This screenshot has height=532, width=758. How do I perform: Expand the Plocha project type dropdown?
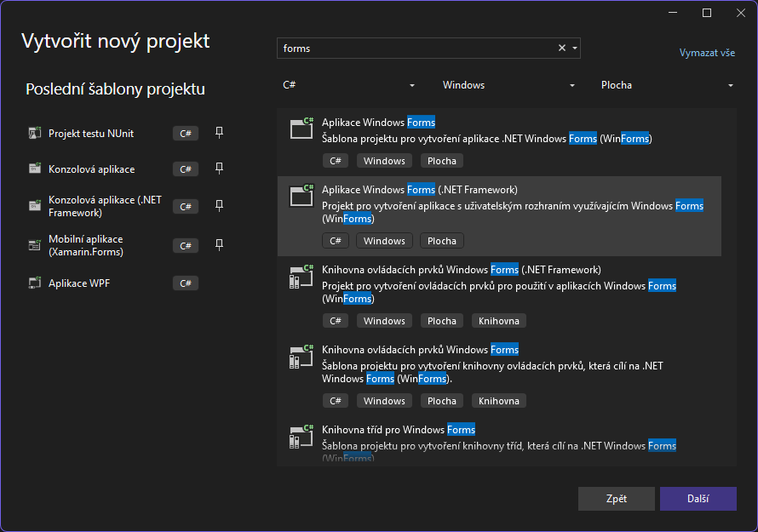point(668,85)
